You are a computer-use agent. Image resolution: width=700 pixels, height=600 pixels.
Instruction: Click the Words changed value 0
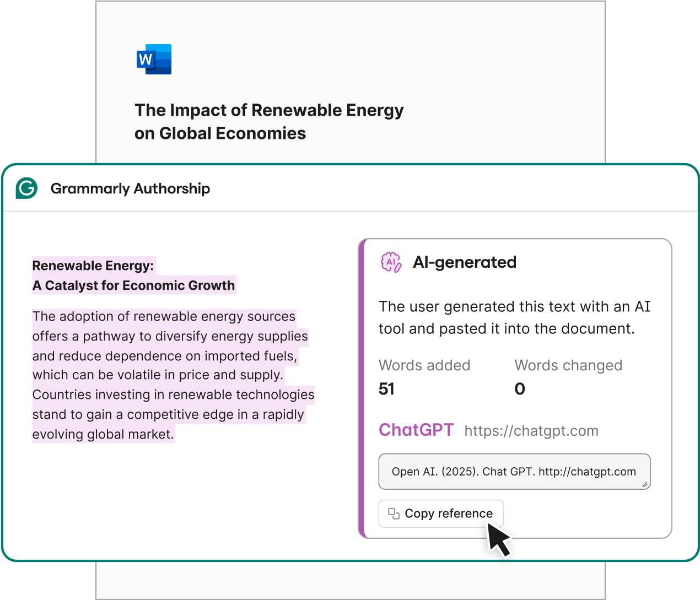pos(519,389)
